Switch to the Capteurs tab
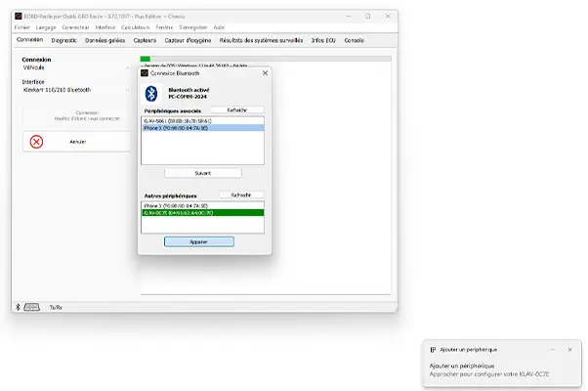The height and width of the screenshot is (391, 588). point(145,40)
